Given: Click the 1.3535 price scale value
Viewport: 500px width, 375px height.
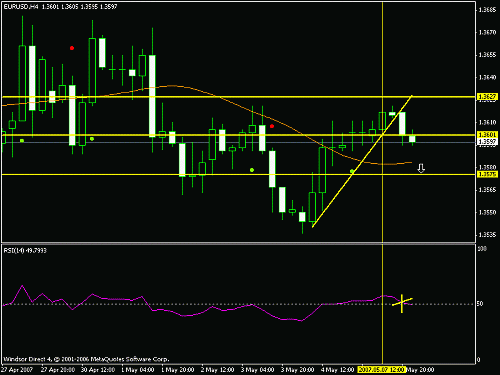Looking at the screenshot, I should (487, 235).
